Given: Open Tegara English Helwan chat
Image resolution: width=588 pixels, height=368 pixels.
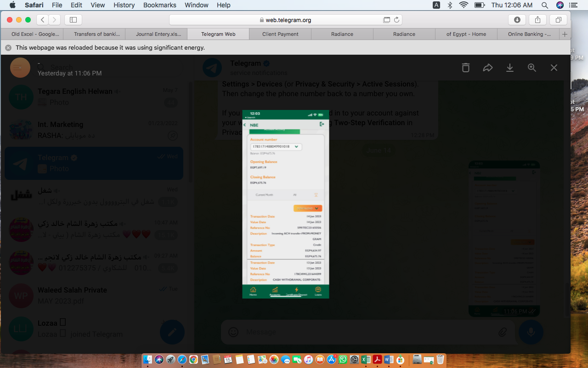Looking at the screenshot, I should coord(94,97).
